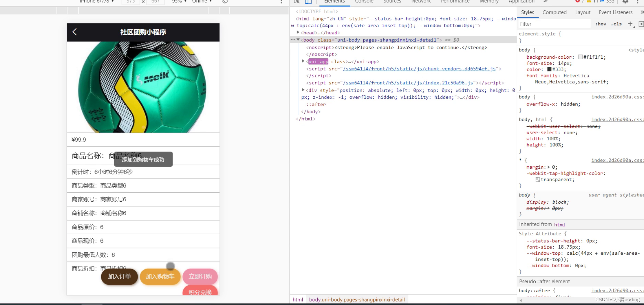Click the #f1f1f1 background-color swatch
This screenshot has height=305, width=644.
click(580, 57)
